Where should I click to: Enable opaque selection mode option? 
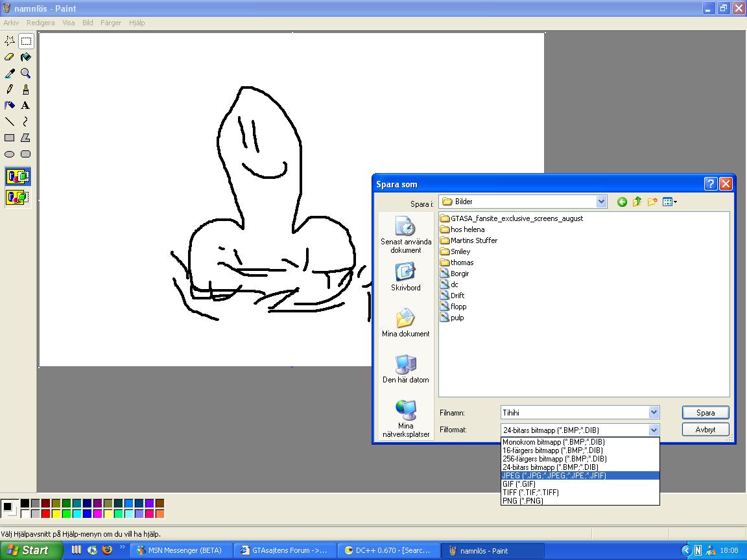(x=18, y=177)
